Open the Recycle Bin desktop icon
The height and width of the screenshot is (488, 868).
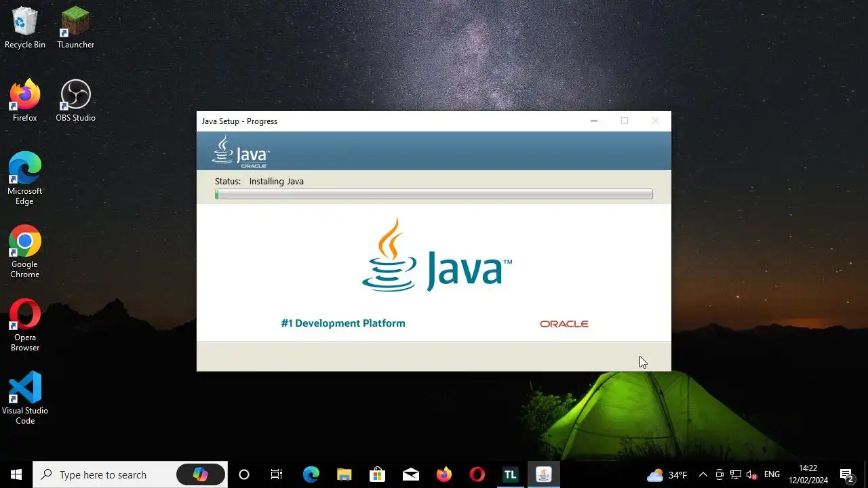(x=25, y=28)
